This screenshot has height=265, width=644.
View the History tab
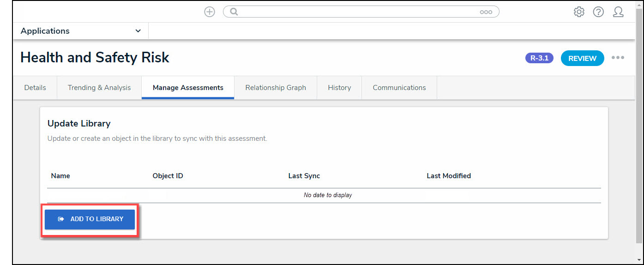click(339, 88)
